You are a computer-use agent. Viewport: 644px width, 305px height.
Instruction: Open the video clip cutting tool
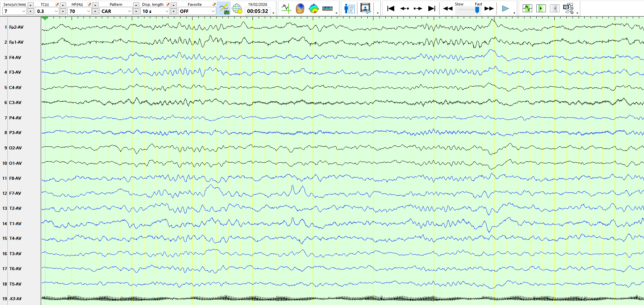pos(568,9)
